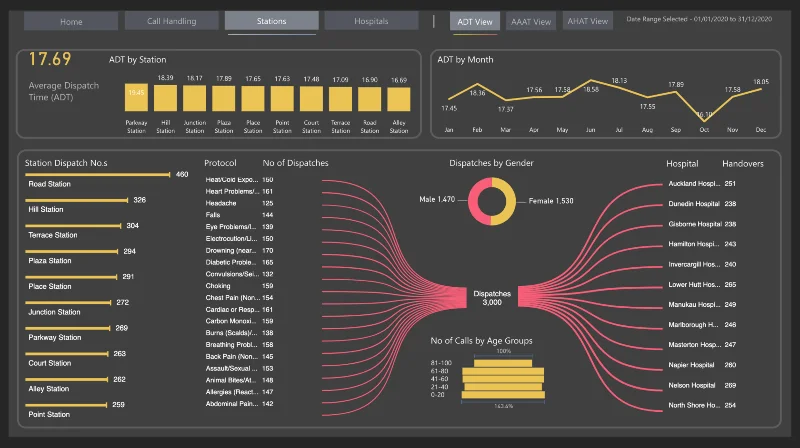Select the Plaza Station ADT bar
Image resolution: width=800 pixels, height=448 pixels.
coord(223,98)
